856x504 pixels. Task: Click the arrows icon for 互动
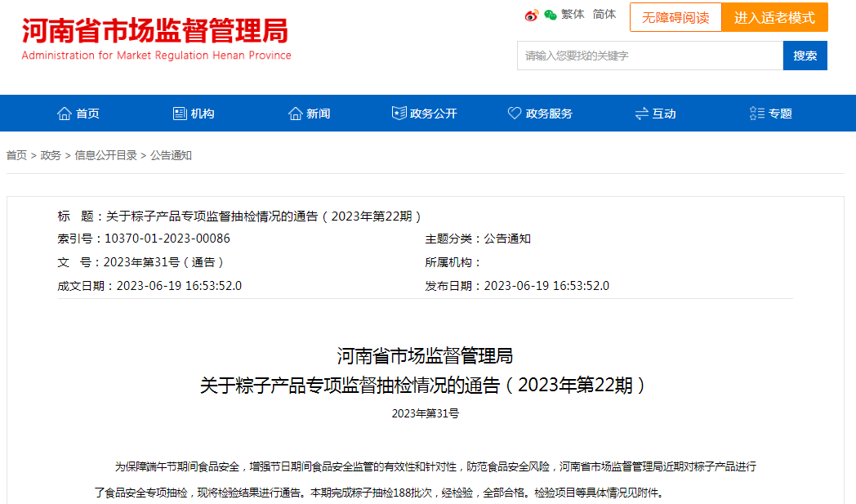tap(641, 114)
